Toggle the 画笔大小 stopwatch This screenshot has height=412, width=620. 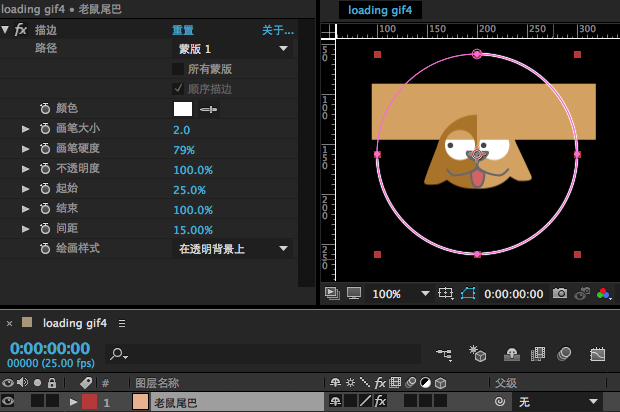tap(45, 128)
